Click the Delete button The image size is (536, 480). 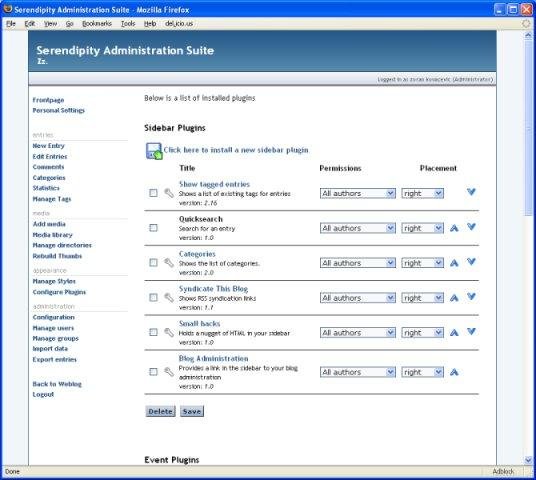coord(160,411)
